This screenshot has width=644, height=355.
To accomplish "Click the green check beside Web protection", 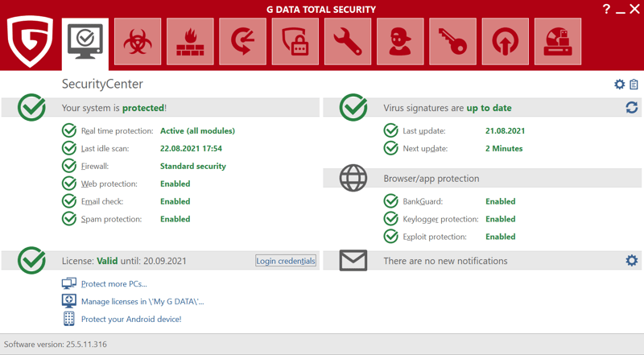I will [69, 184].
